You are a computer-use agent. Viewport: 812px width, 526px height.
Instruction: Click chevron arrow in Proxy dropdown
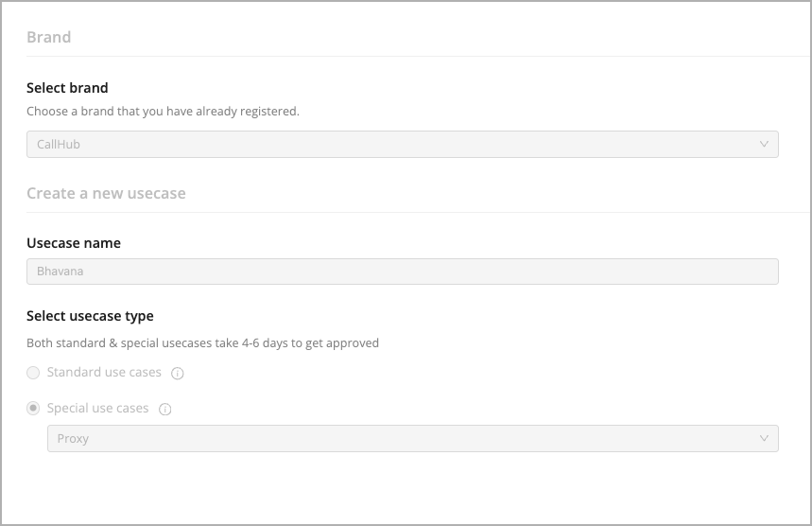pyautogui.click(x=764, y=438)
